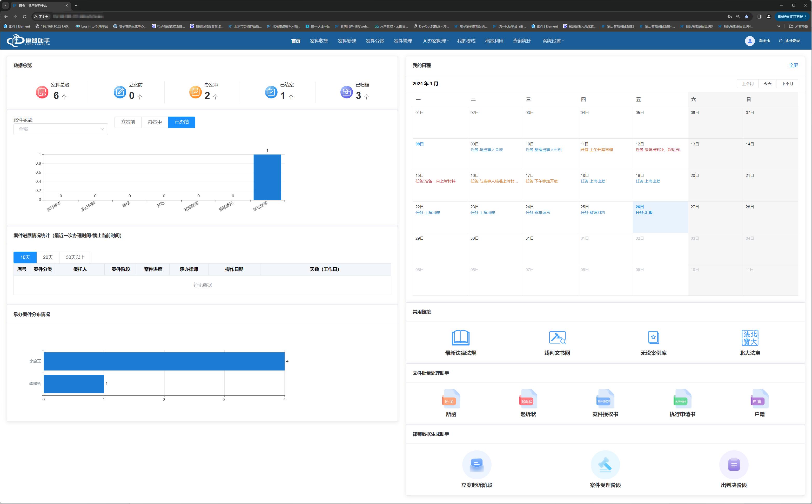The height and width of the screenshot is (504, 812).
Task: Select the 已办结 chart filter
Action: 182,122
